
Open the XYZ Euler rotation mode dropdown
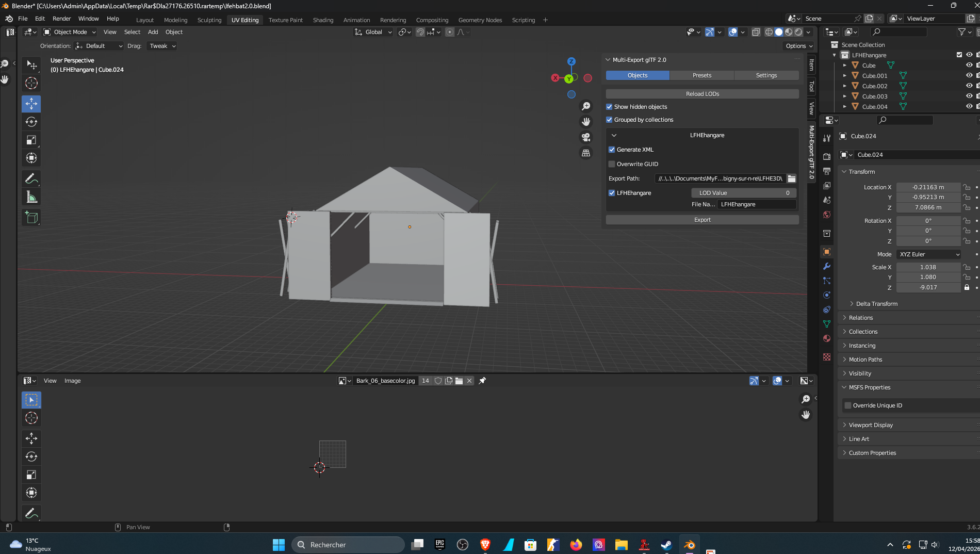929,254
